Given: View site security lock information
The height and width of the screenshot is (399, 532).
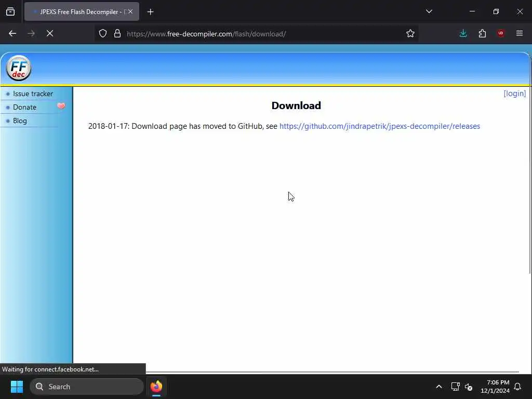Looking at the screenshot, I should point(117,34).
